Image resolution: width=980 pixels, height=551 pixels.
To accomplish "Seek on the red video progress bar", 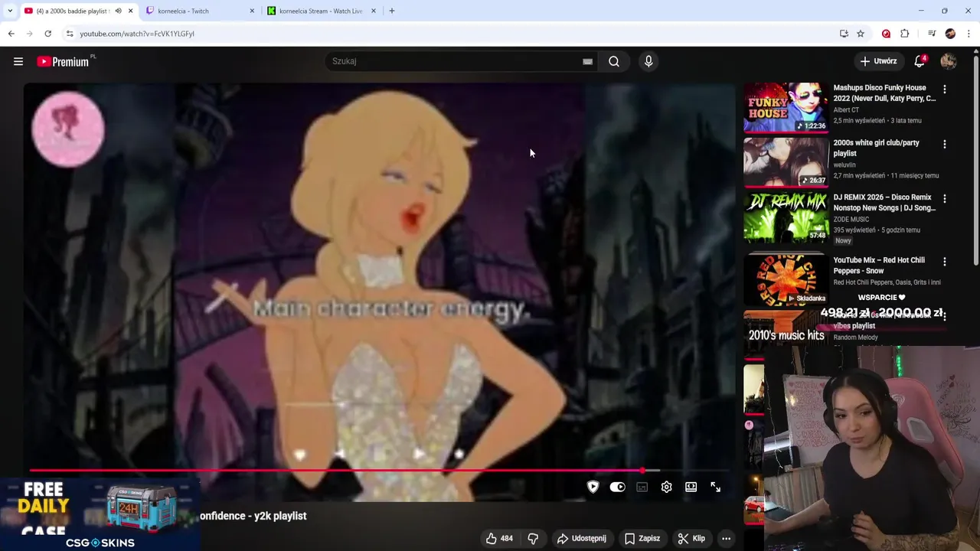I will [379, 471].
